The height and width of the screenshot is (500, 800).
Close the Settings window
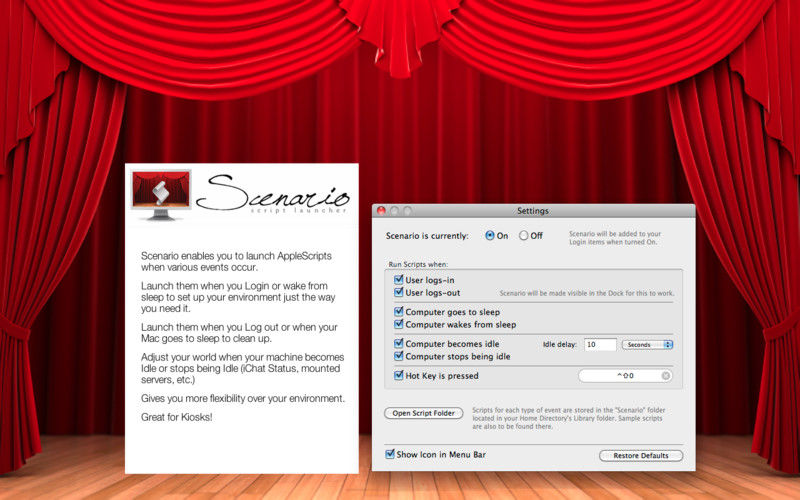(x=380, y=211)
